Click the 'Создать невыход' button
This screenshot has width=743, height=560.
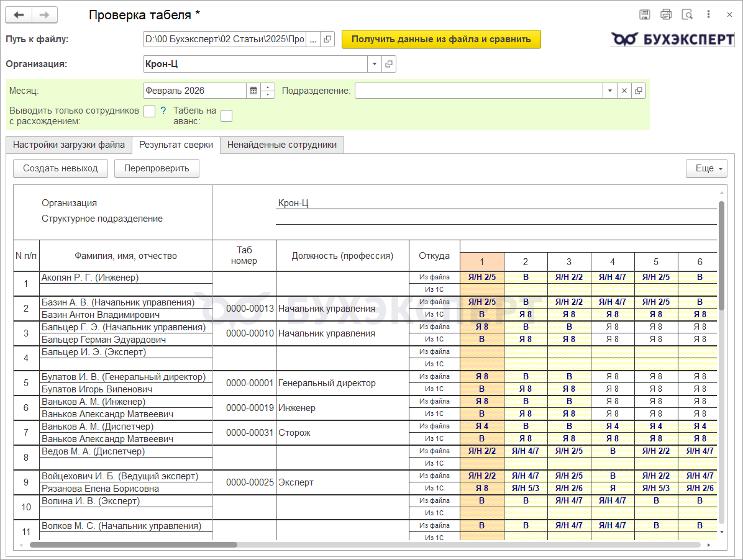click(x=60, y=168)
